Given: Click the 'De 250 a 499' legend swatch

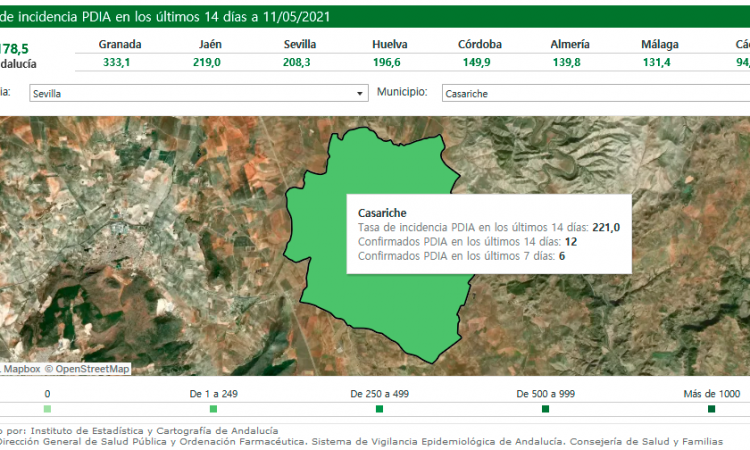Looking at the screenshot, I should [379, 409].
